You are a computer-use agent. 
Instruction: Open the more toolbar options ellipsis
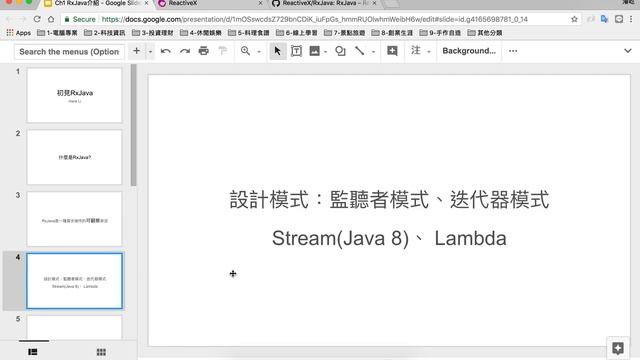[x=513, y=51]
